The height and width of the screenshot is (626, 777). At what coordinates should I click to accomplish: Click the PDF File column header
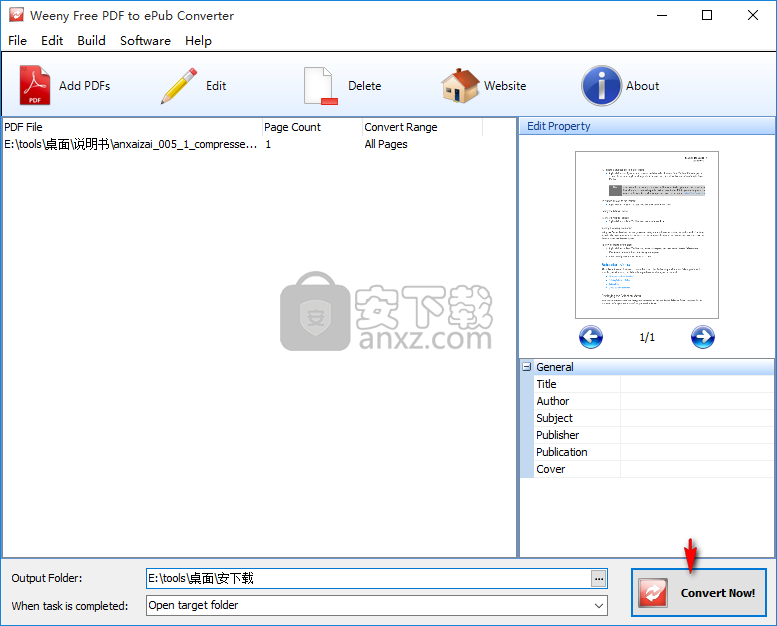[x=132, y=127]
